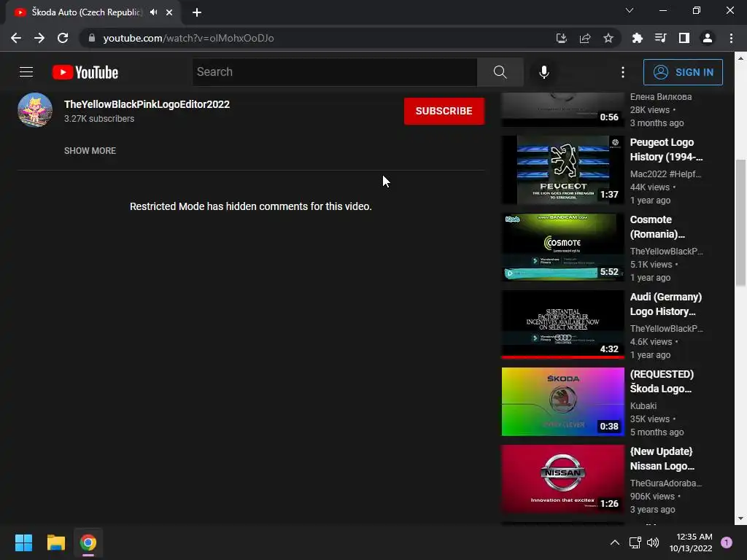Open the tab search chevron
747x560 pixels.
pyautogui.click(x=629, y=10)
